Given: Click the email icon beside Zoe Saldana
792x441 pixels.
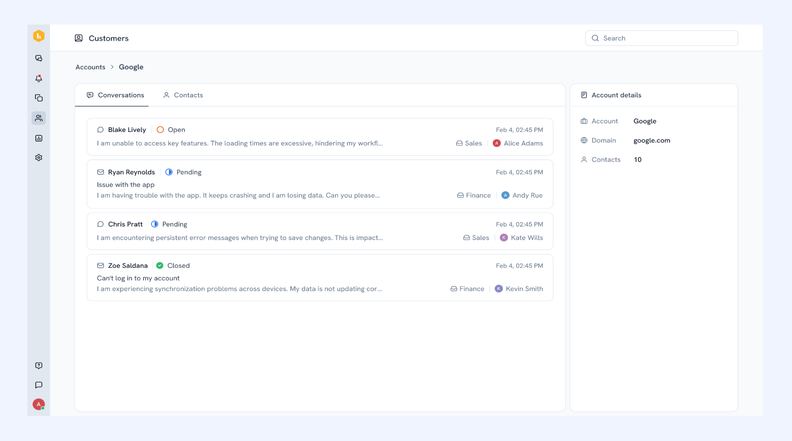Looking at the screenshot, I should [x=100, y=266].
